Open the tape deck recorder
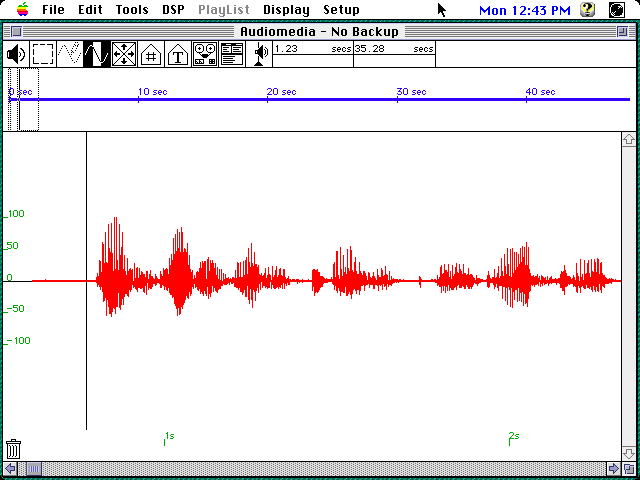Image resolution: width=640 pixels, height=480 pixels. click(204, 54)
